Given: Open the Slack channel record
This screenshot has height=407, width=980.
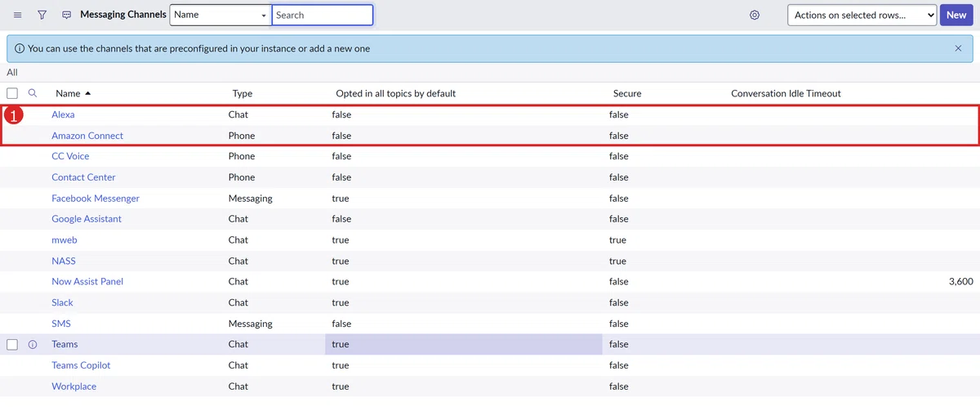Looking at the screenshot, I should 62,302.
